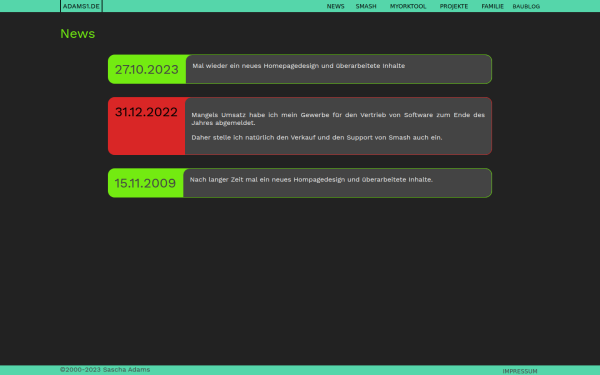Open the SMASH navigation item
This screenshot has width=600, height=375.
(366, 7)
